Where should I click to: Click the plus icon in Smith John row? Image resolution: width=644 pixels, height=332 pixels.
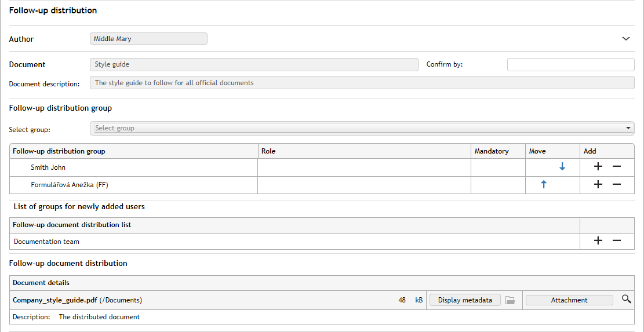598,167
